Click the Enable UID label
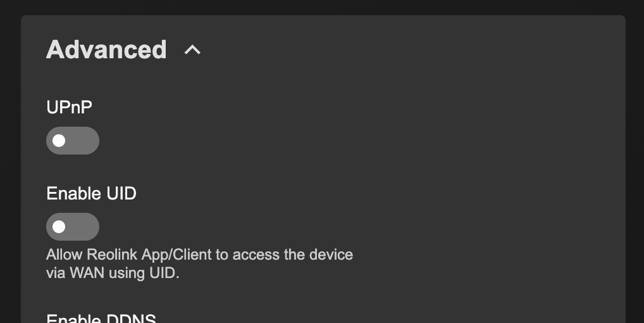The image size is (644, 323). 91,193
